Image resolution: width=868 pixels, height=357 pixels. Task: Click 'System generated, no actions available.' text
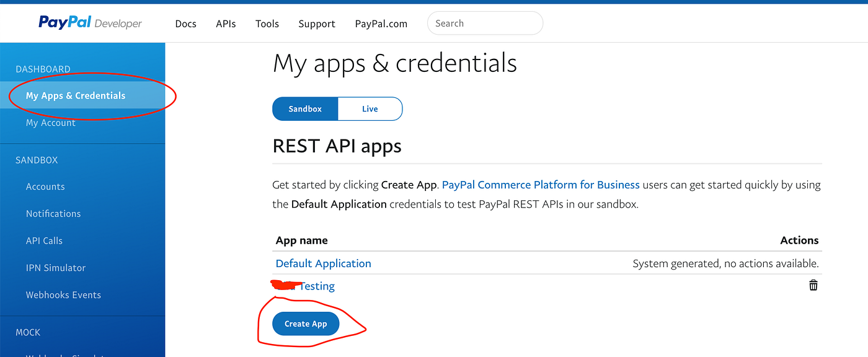coord(725,264)
